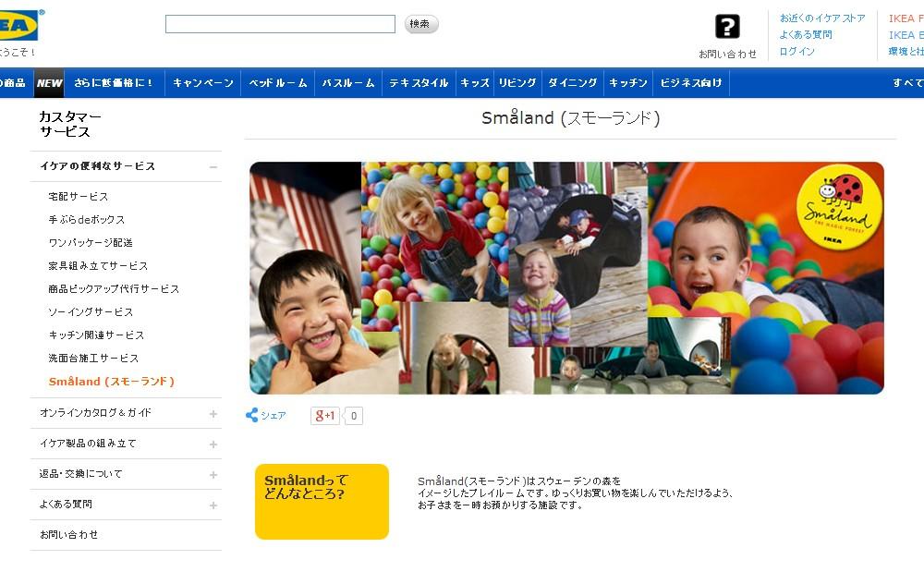Click the Google +1 button
The height and width of the screenshot is (572, 924).
click(324, 416)
